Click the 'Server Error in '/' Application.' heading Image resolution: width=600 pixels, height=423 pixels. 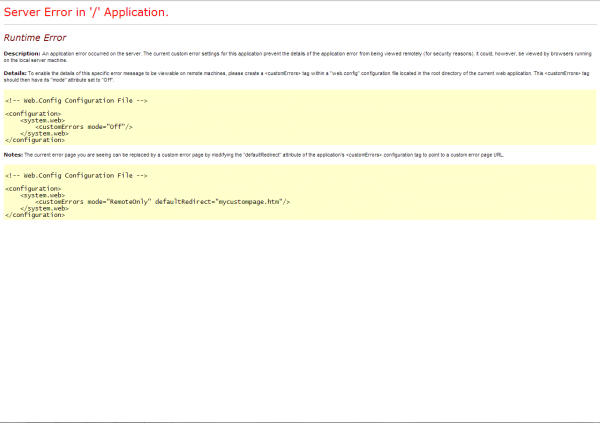coord(86,12)
